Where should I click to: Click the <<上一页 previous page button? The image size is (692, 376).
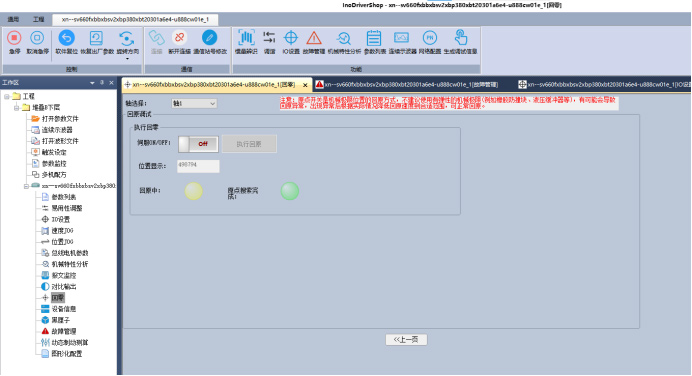click(x=406, y=339)
